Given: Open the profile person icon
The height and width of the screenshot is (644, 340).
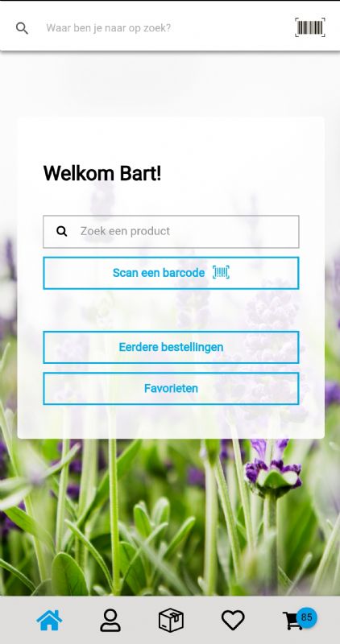Looking at the screenshot, I should click(110, 620).
